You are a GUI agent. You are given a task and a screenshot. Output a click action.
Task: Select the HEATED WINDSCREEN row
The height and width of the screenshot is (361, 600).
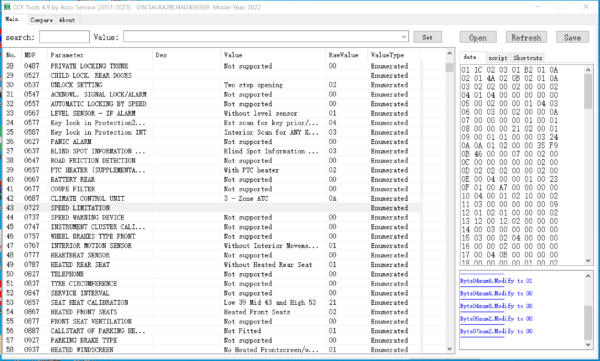click(x=212, y=350)
